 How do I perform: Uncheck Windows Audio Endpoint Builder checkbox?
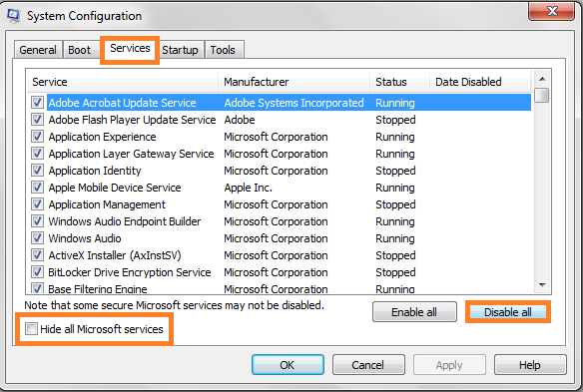[37, 221]
